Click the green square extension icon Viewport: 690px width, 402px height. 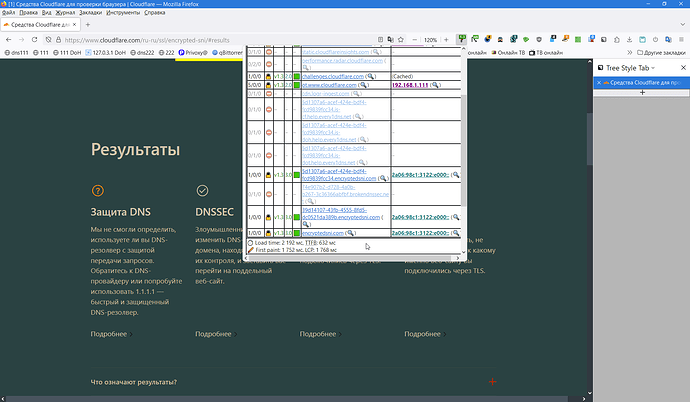pyautogui.click(x=578, y=40)
